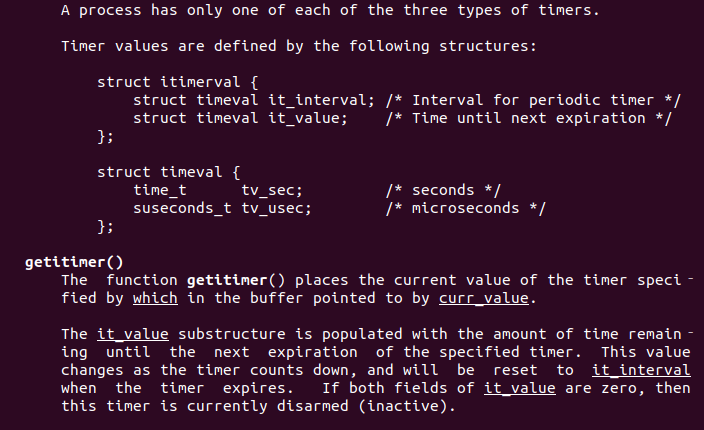Click the 'suseconds_t' type name
This screenshot has height=430, width=704.
coord(182,208)
